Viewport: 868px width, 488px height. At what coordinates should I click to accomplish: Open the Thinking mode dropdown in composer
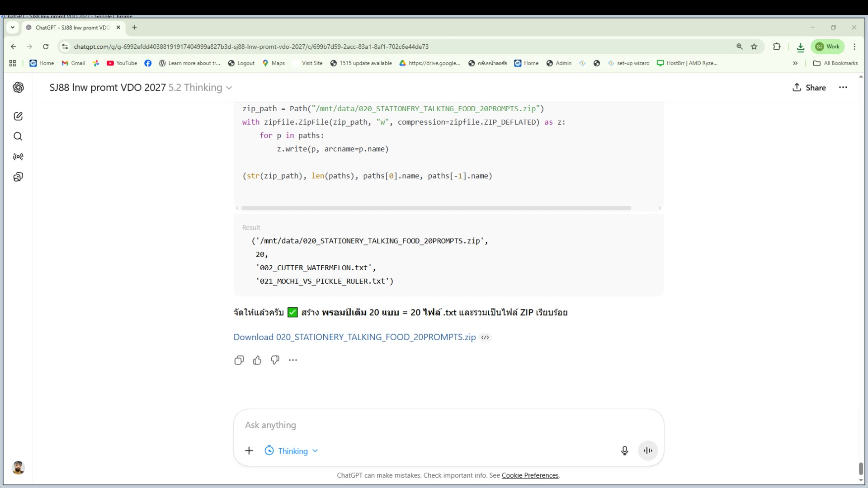[292, 451]
